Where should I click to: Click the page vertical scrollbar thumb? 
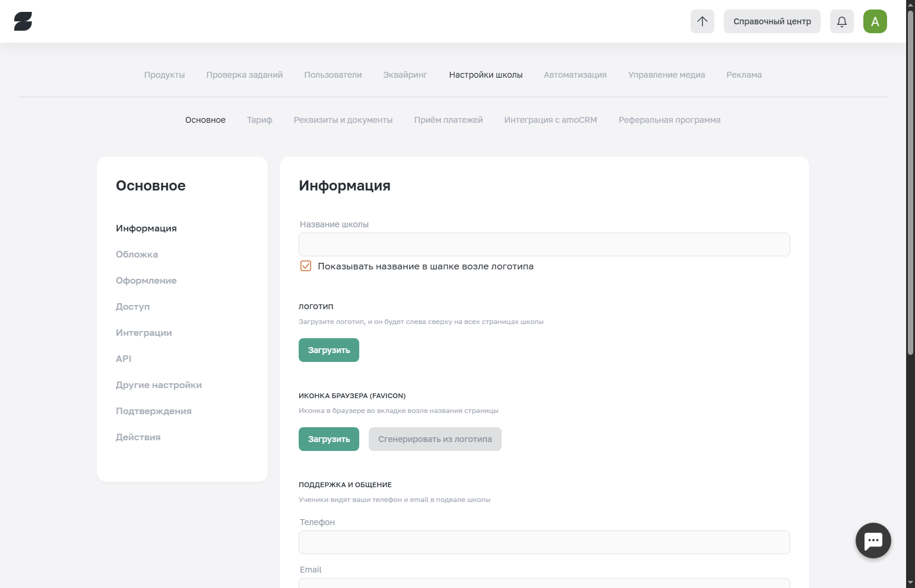click(x=910, y=183)
